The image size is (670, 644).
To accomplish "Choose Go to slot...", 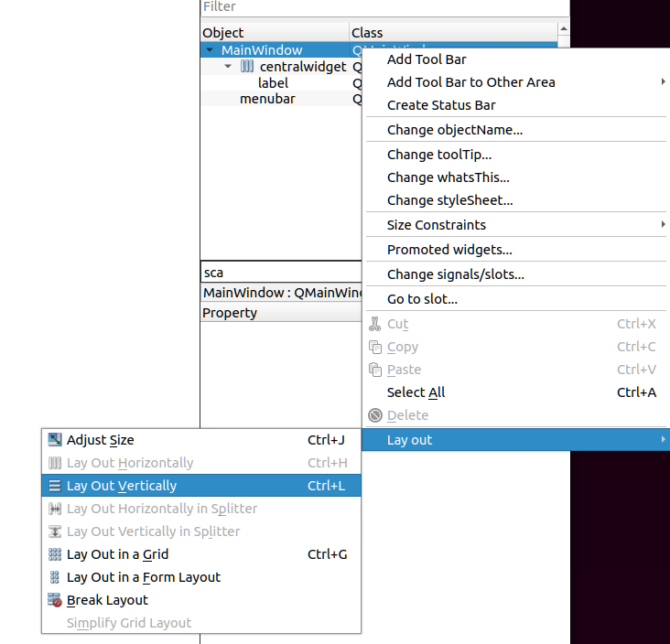I will [515, 299].
